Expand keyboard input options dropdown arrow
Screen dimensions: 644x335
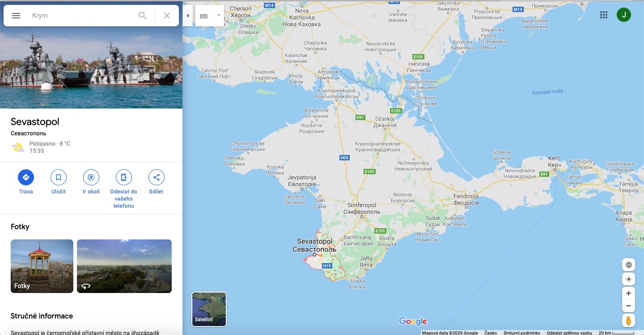[x=219, y=16]
